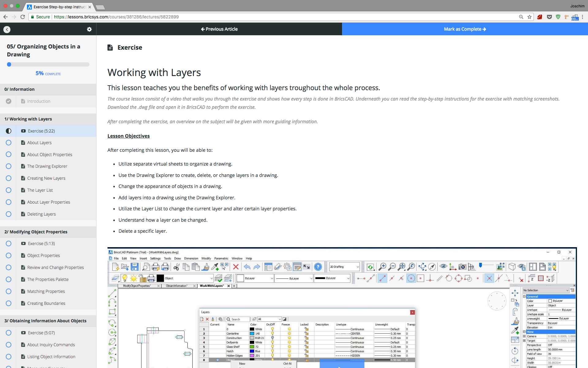Click the camera icon in BricsCAD toolbar
This screenshot has height=368, width=588.
(462, 267)
